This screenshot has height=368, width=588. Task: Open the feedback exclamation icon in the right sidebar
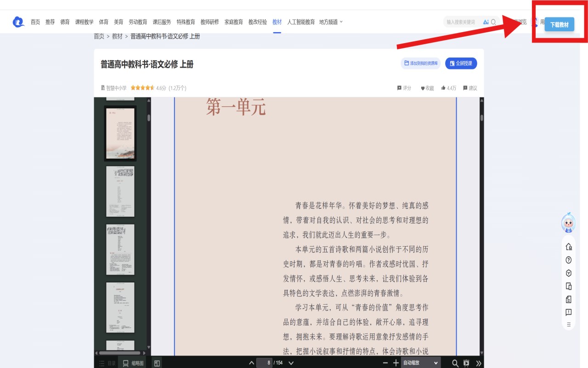[569, 312]
